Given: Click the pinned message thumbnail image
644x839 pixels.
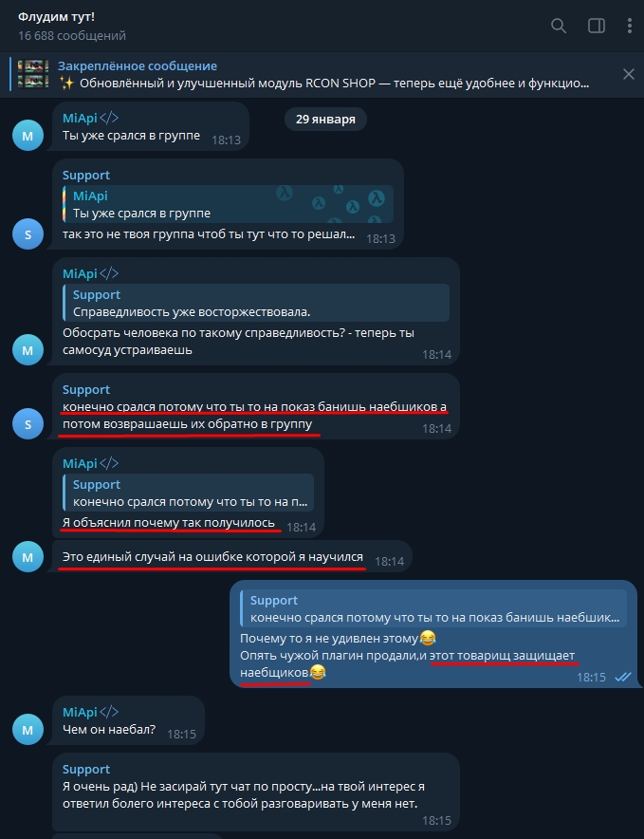Looking at the screenshot, I should [33, 74].
